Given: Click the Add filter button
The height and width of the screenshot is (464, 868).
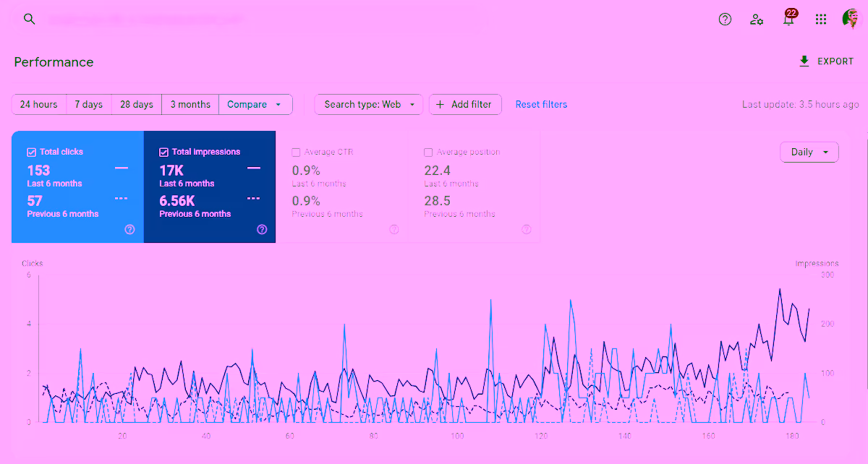Looking at the screenshot, I should tap(465, 105).
